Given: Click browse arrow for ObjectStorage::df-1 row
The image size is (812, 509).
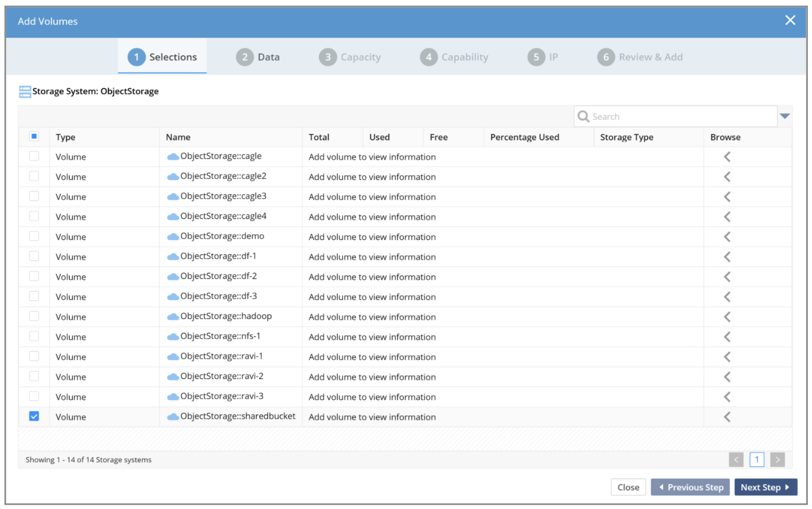Looking at the screenshot, I should point(727,257).
